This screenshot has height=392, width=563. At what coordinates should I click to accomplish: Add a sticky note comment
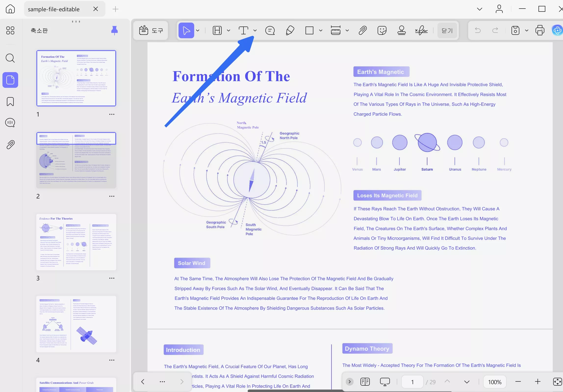coord(270,30)
